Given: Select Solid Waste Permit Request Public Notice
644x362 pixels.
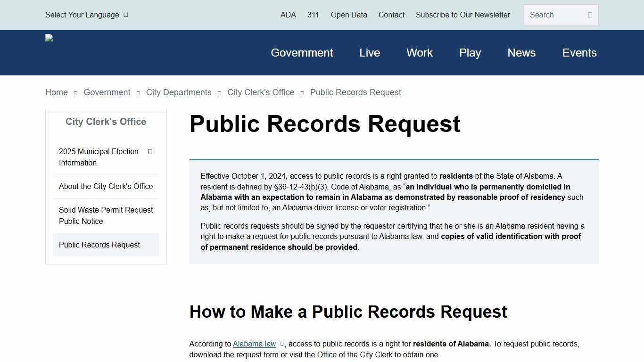Looking at the screenshot, I should [x=106, y=215].
